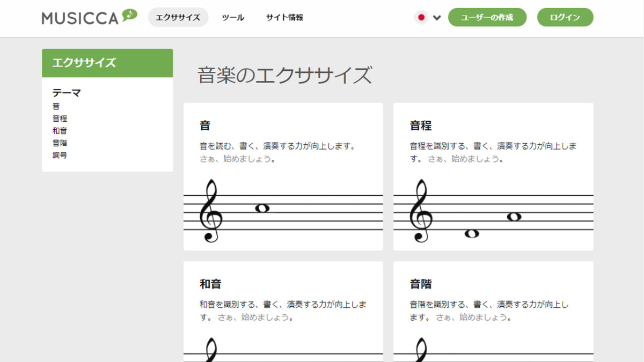Click the テーマ sidebar heading
644x362 pixels.
pyautogui.click(x=67, y=93)
